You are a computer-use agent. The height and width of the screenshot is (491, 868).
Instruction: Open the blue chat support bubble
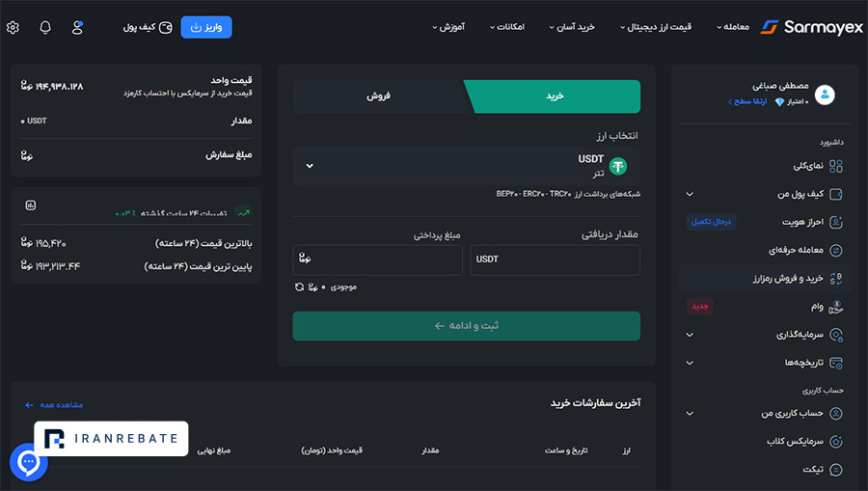click(28, 462)
